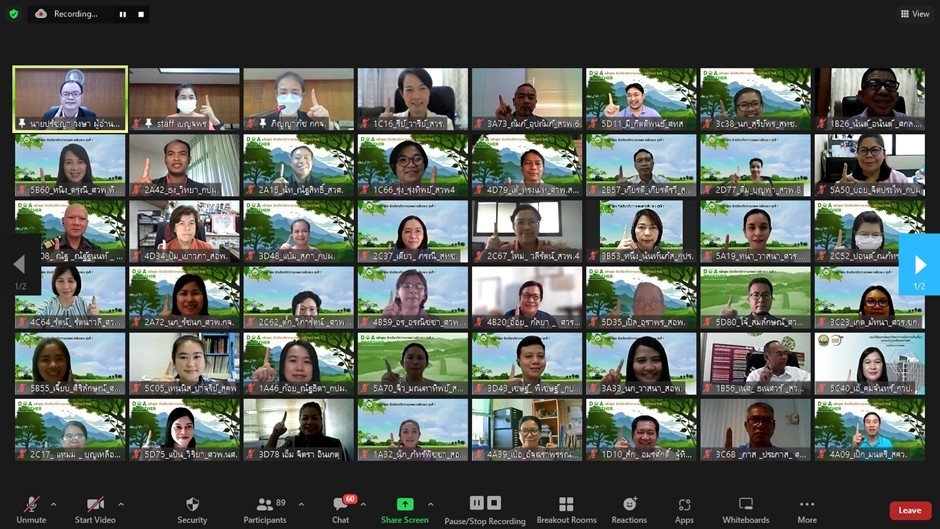Select participant tile labeled 3A73
Image resolution: width=940 pixels, height=529 pixels.
tap(527, 99)
